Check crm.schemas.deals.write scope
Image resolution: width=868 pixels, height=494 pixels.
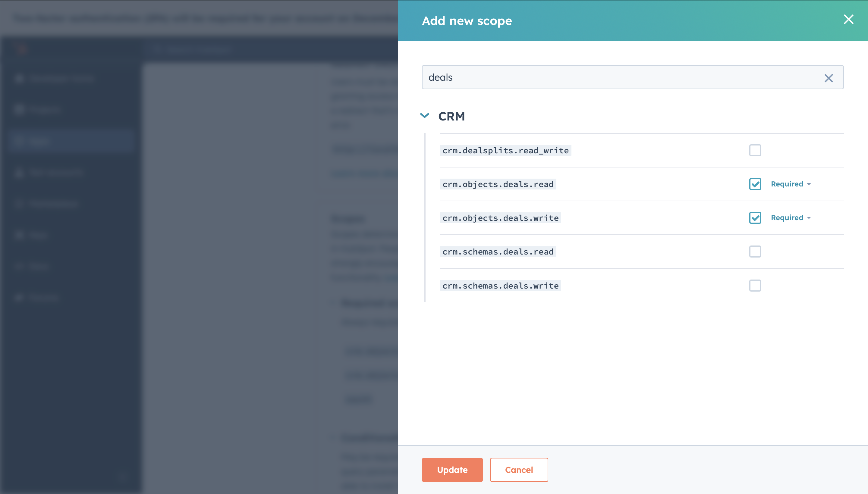coord(755,285)
